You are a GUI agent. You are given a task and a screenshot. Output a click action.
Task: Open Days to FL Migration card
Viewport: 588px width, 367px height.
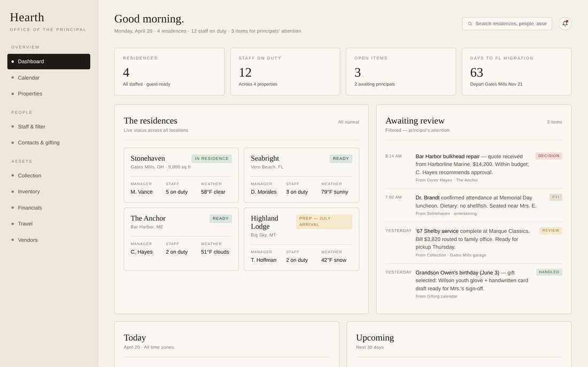(517, 72)
